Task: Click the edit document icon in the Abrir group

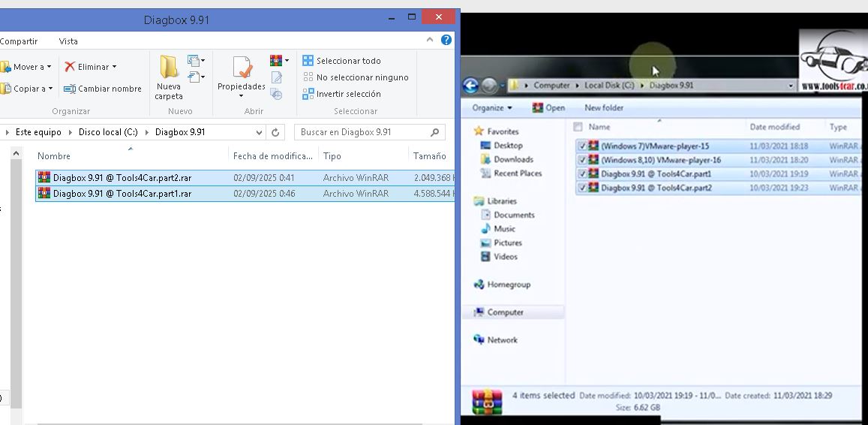Action: pos(276,77)
